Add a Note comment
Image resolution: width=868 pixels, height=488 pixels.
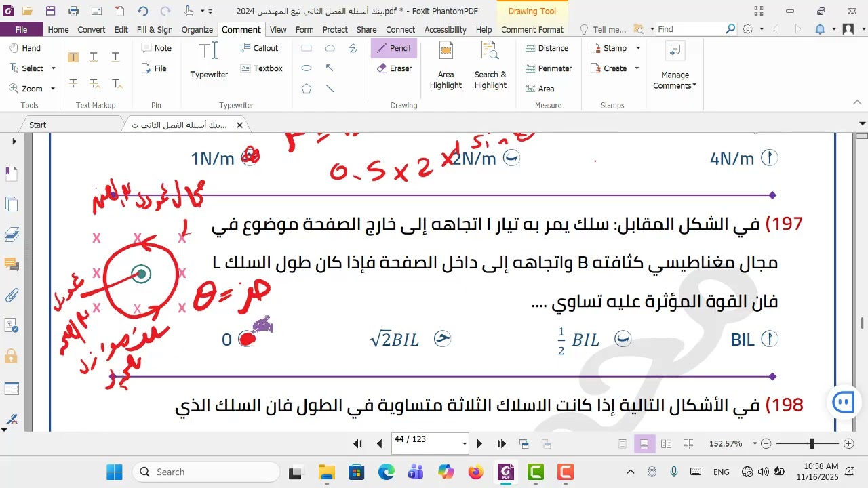click(156, 48)
